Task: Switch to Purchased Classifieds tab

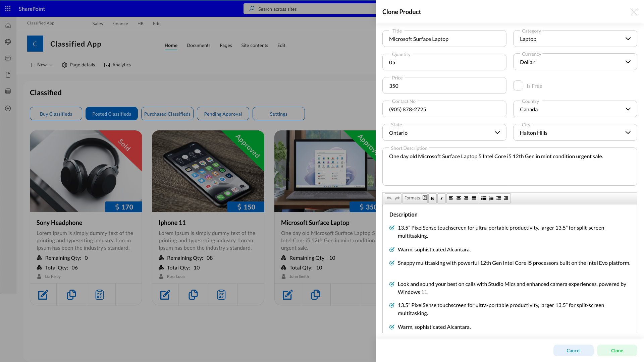Action: 167,114
